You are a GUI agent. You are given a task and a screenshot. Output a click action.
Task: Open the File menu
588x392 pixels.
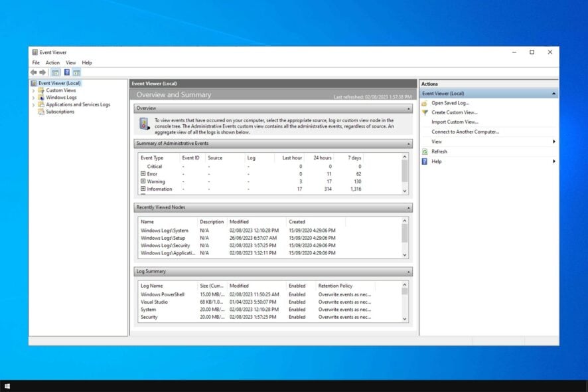[x=36, y=62]
